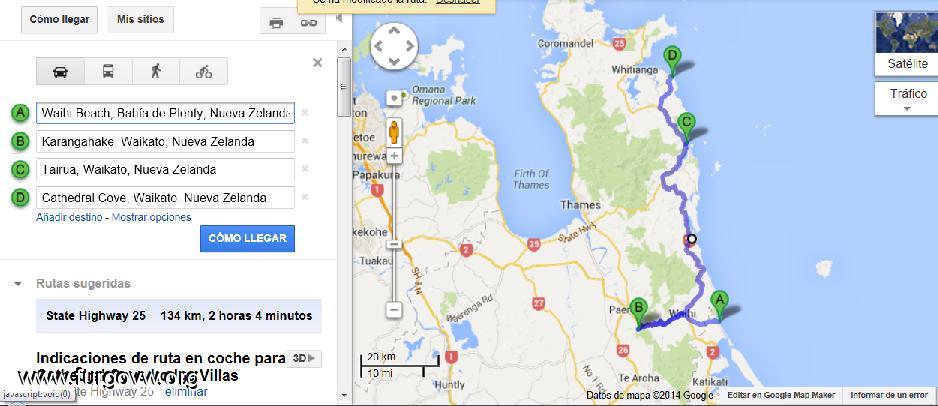The height and width of the screenshot is (406, 938).
Task: Click the zoom out minus button
Action: pyautogui.click(x=395, y=310)
